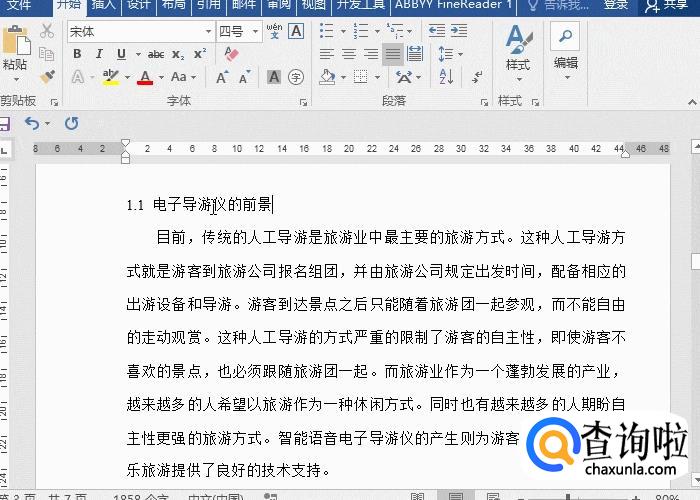Toggle bold formatting
The height and width of the screenshot is (500, 700).
77,54
